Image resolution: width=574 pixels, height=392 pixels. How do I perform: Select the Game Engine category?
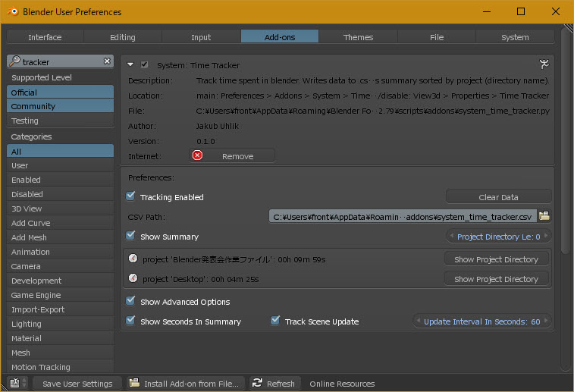coord(61,295)
